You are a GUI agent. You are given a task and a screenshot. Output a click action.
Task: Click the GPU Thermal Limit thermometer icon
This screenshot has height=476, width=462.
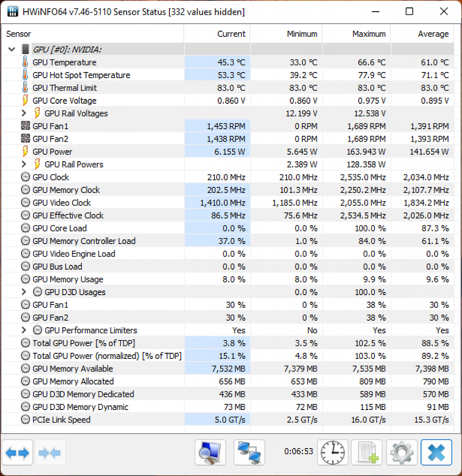click(25, 87)
